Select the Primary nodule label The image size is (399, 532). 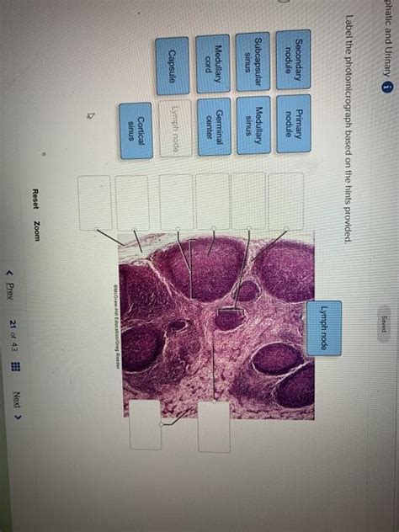294,124
